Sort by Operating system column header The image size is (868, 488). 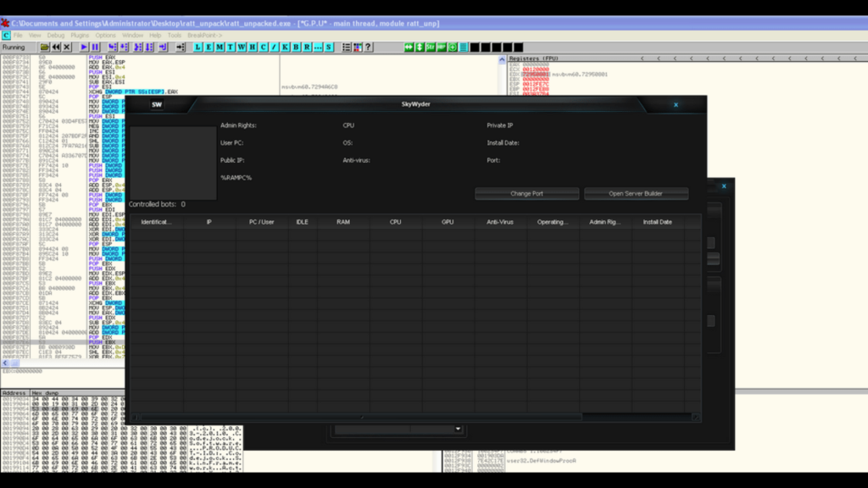click(553, 222)
